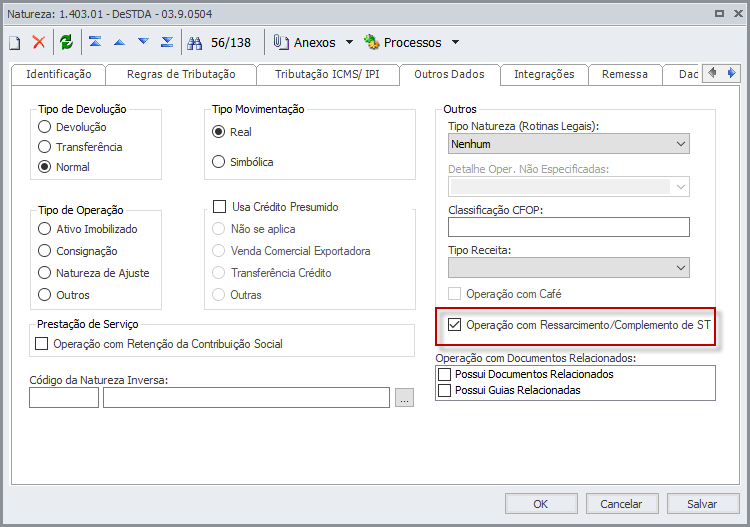This screenshot has height=527, width=750.
Task: Select Venda Comercial Exportadora option
Action: point(219,251)
